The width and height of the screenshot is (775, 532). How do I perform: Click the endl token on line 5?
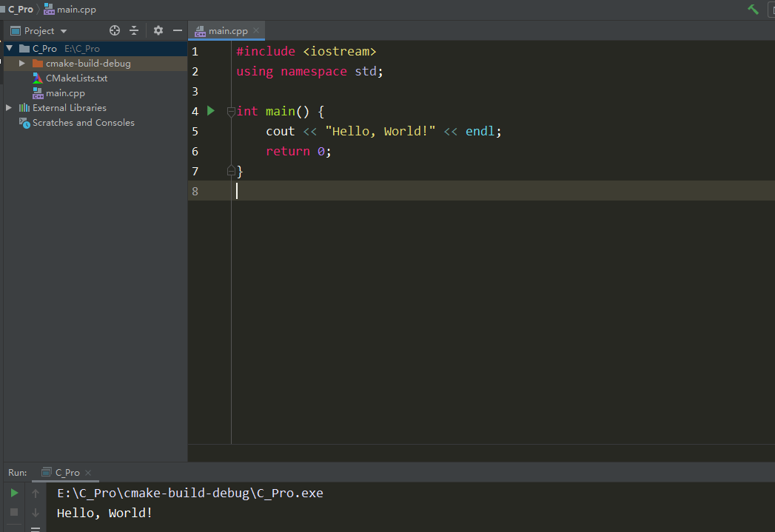tap(480, 132)
